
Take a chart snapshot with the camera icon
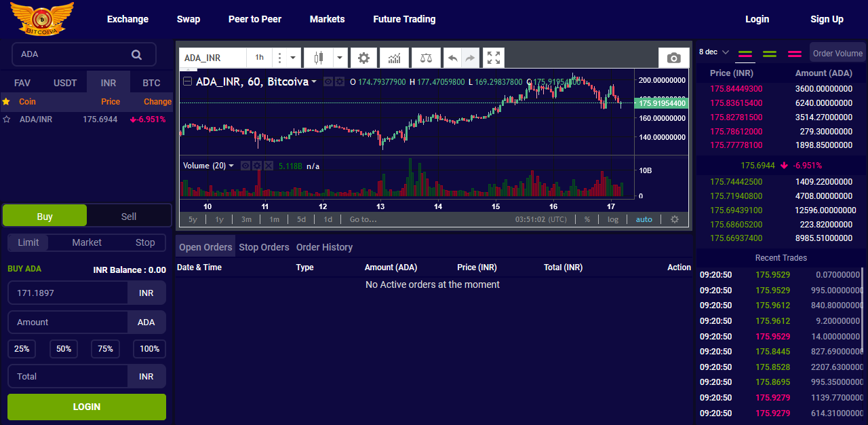point(673,58)
